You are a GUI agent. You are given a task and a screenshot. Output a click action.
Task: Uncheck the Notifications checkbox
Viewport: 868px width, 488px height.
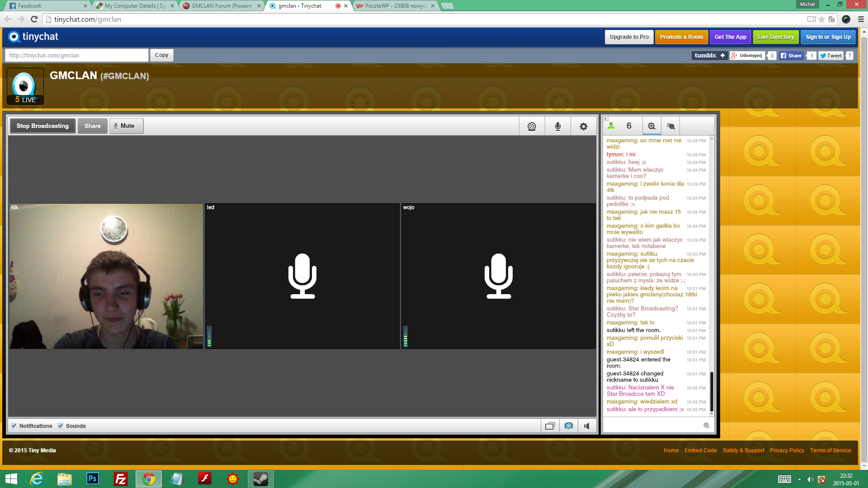coord(14,426)
